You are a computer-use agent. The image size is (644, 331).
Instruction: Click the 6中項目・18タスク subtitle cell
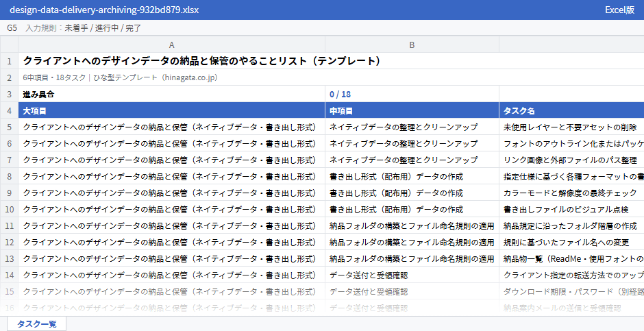coord(331,77)
